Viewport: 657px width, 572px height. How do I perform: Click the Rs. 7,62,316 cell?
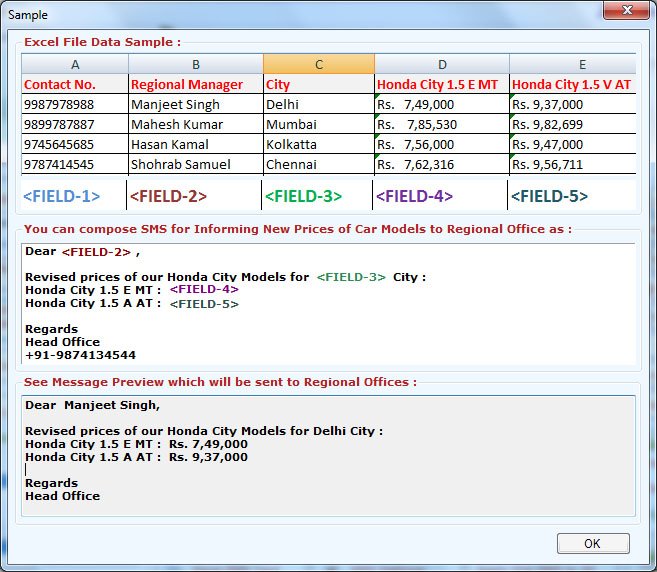tap(442, 164)
